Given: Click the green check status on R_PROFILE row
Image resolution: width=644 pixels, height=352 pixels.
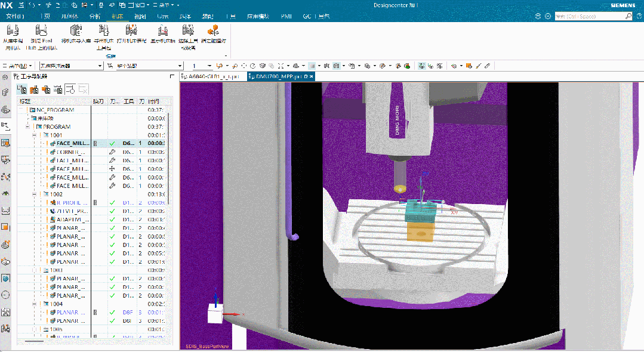Looking at the screenshot, I should 112,203.
